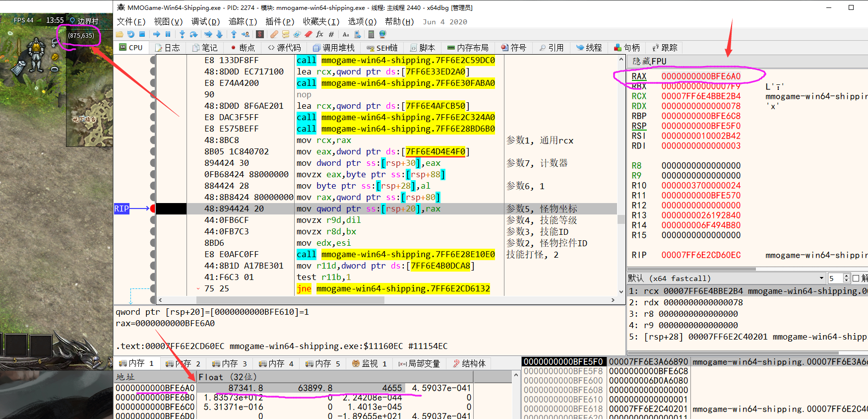The height and width of the screenshot is (419, 868).
Task: Open the labels tag icon
Action: point(297,34)
